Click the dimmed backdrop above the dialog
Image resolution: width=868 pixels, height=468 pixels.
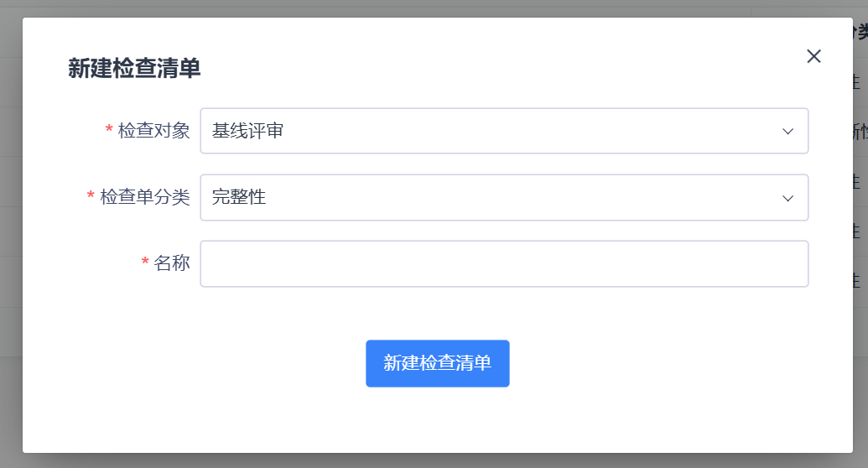click(419, 8)
